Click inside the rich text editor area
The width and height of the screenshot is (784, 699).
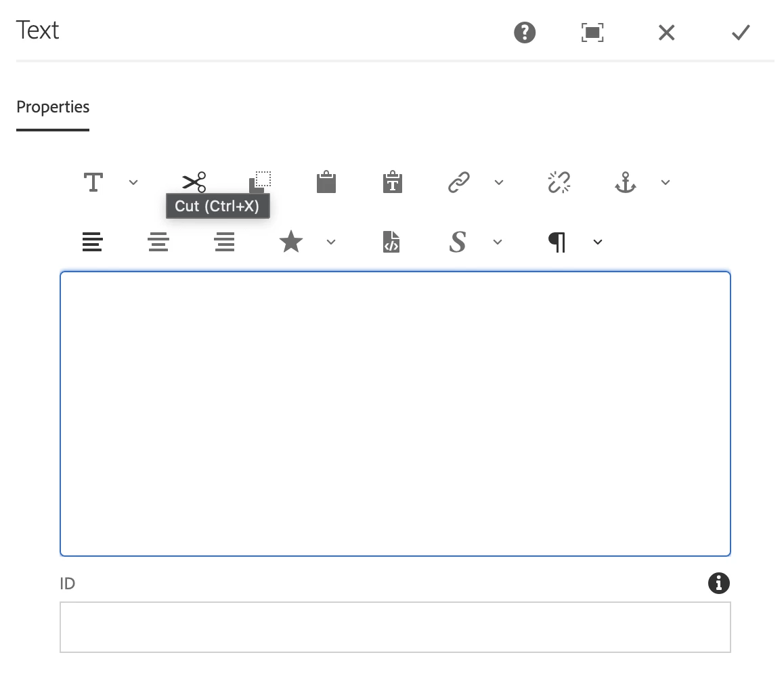(x=395, y=414)
